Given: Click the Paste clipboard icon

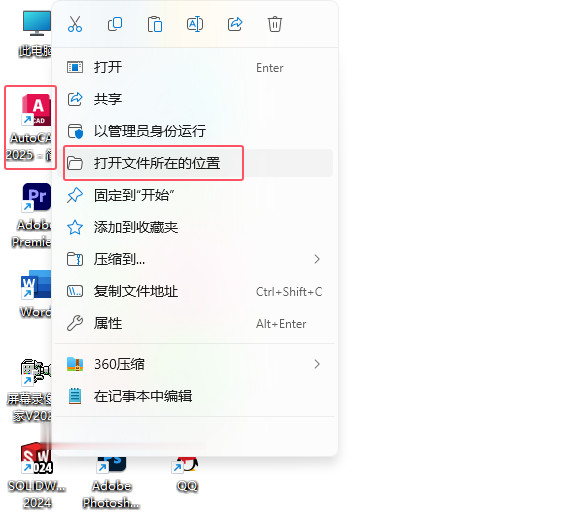Looking at the screenshot, I should pos(155,24).
